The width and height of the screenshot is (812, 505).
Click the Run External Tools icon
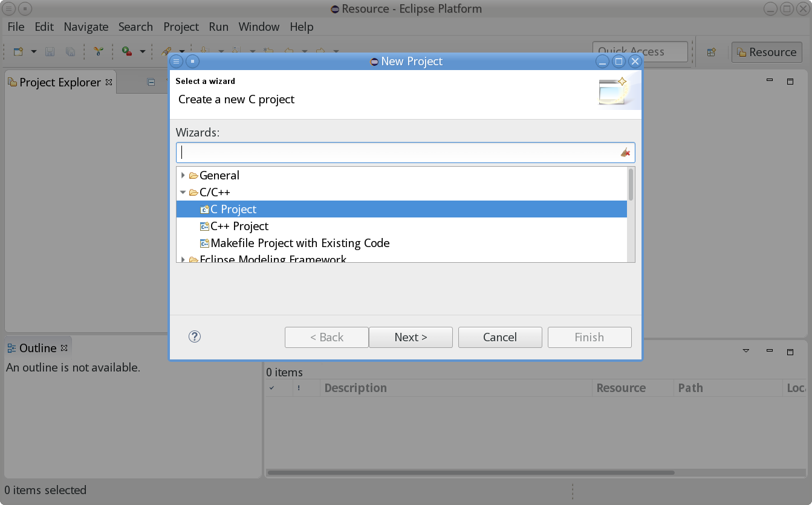tap(127, 52)
